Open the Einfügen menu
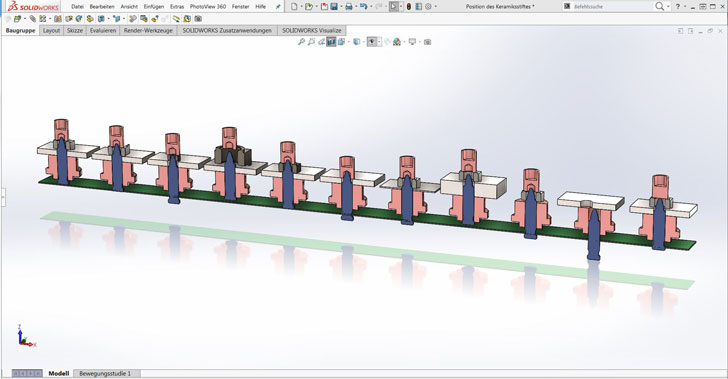This screenshot has height=379, width=728. point(154,7)
